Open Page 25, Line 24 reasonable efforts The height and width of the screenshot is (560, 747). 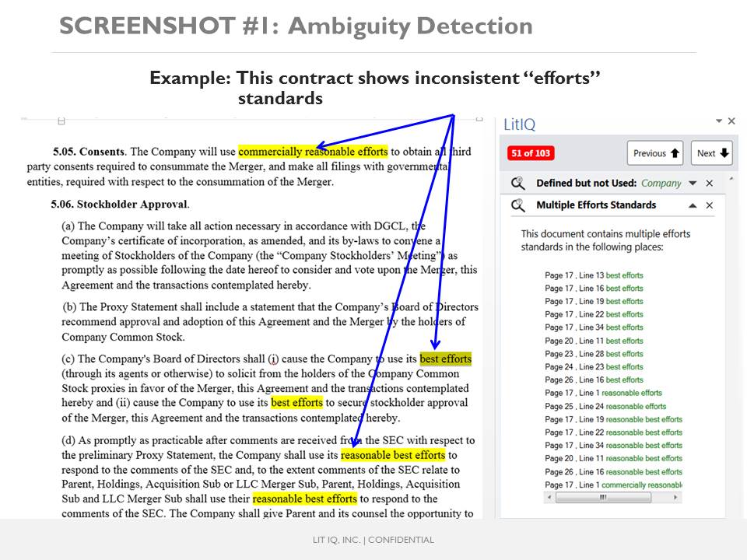click(x=605, y=406)
